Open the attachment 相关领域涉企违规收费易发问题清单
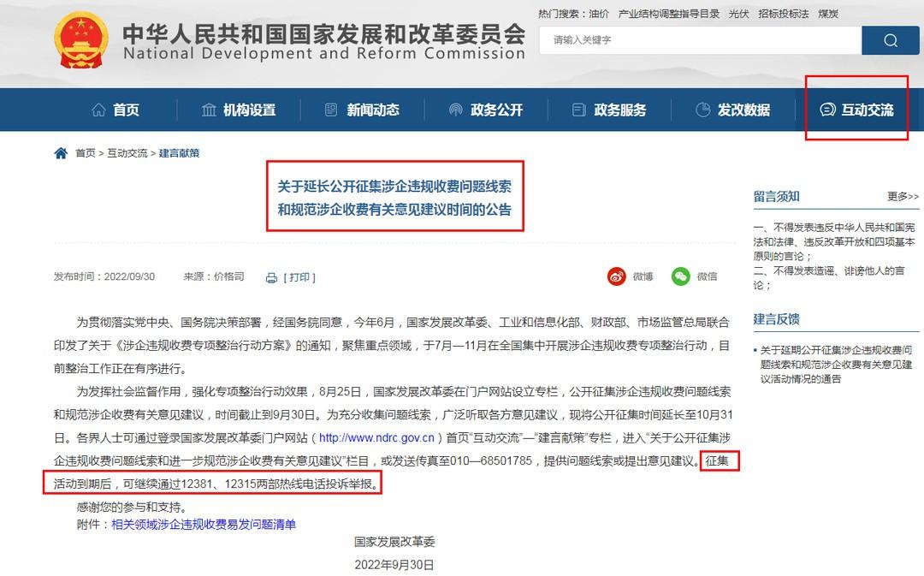Viewport: 924px width, 576px height. (x=204, y=525)
